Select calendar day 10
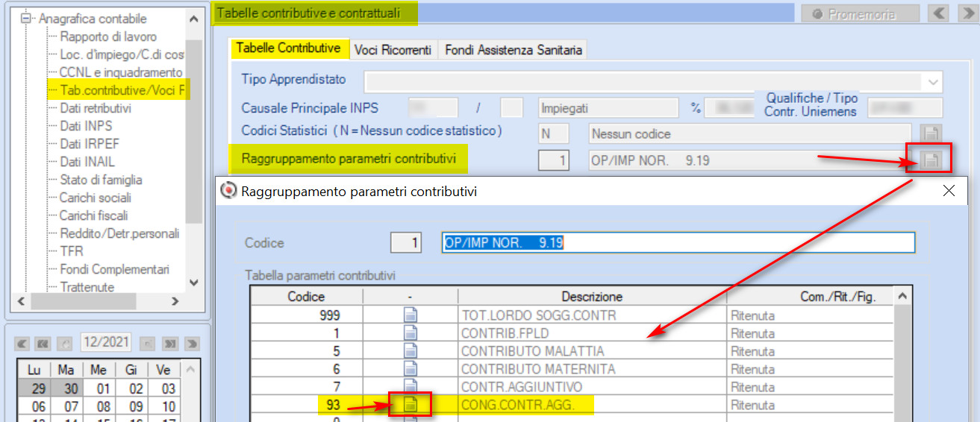 (x=163, y=406)
